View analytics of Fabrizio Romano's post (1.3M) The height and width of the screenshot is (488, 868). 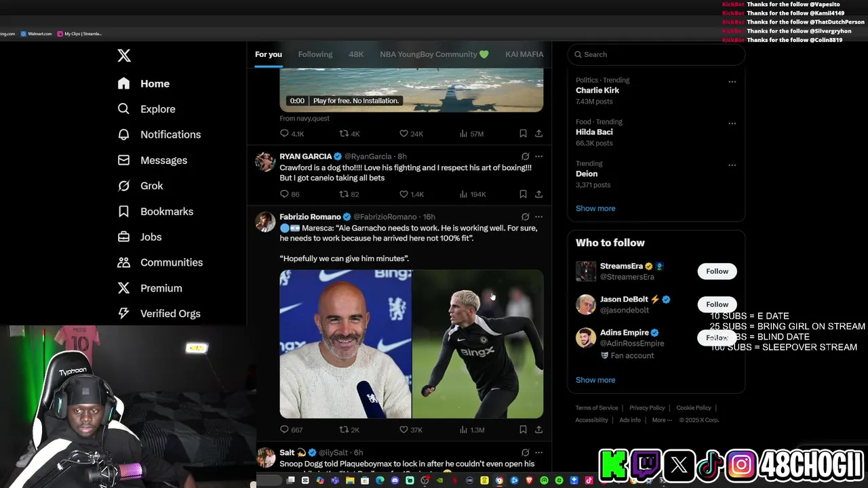tap(471, 430)
